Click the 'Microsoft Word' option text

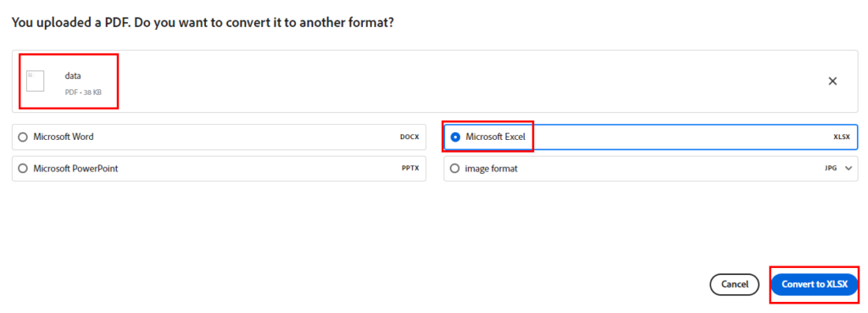pos(63,137)
